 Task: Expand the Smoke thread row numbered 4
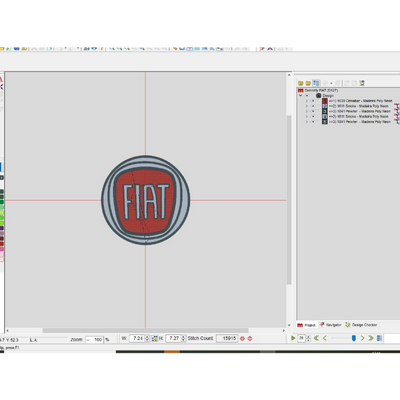307,117
